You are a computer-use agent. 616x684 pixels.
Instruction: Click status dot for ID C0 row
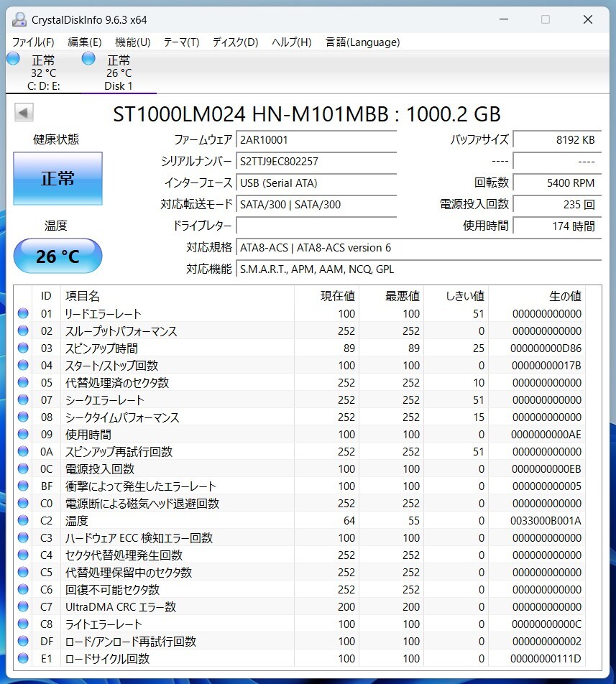click(23, 503)
